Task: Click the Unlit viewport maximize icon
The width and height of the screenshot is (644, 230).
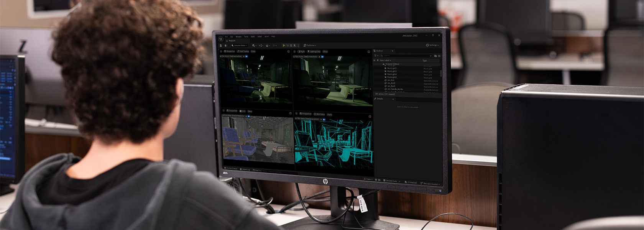Action: coord(290,113)
